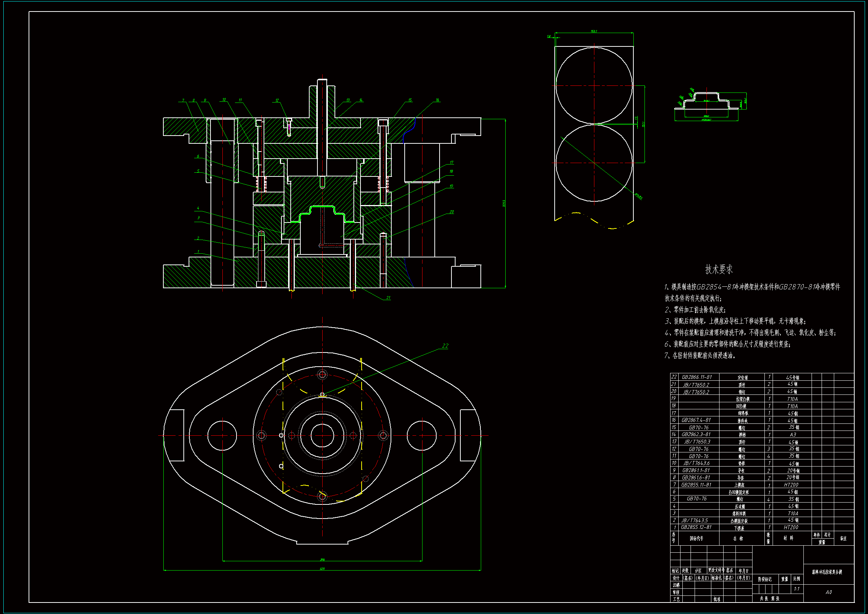The image size is (868, 614).
Task: Click the GB2855.11-81 standard code cell
Action: point(696,485)
